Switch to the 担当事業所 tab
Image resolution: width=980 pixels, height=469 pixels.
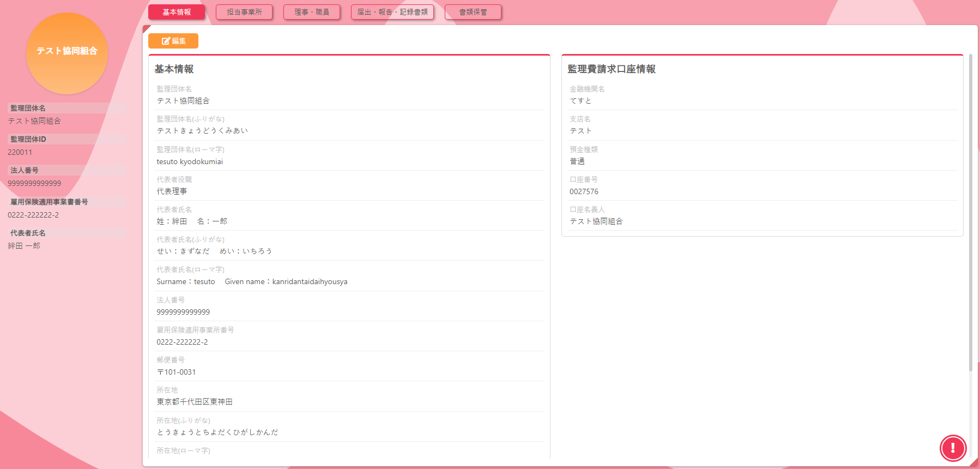coord(244,12)
